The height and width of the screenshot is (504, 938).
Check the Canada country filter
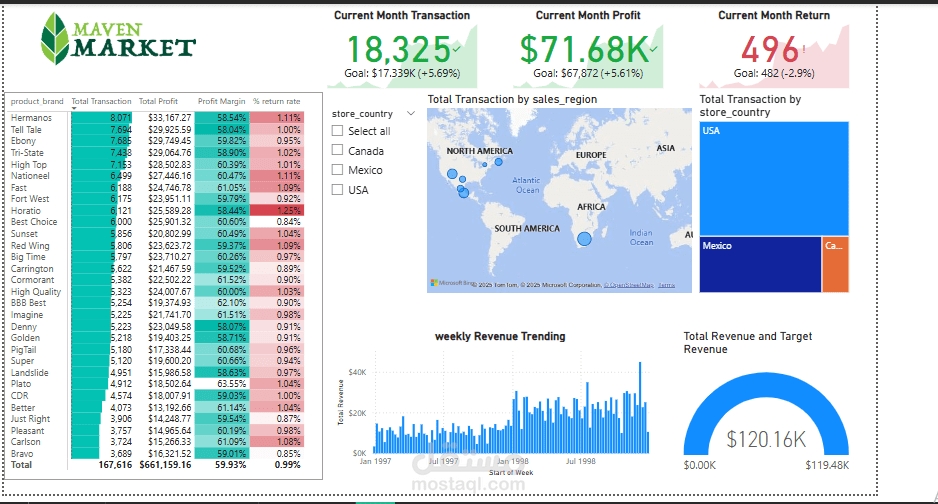tap(337, 150)
